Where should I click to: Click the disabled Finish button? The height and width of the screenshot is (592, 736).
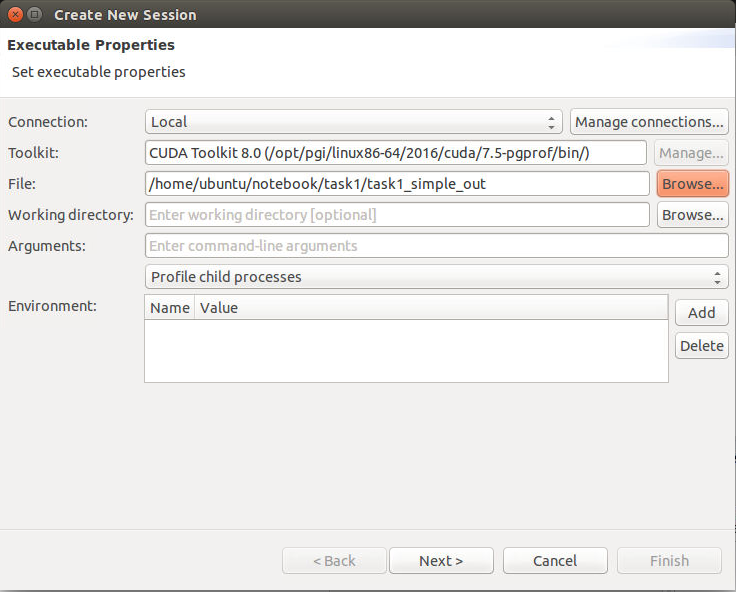[x=669, y=561]
